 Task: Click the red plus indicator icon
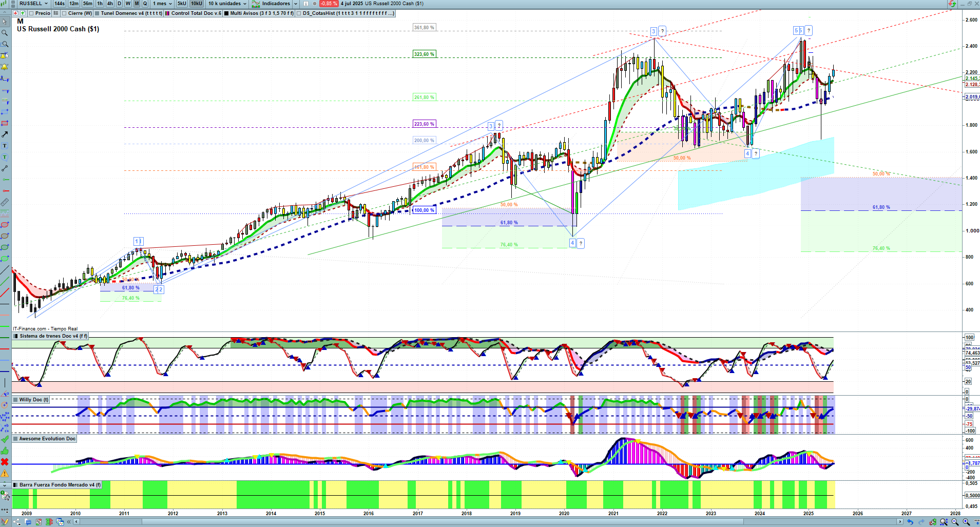coord(16,13)
